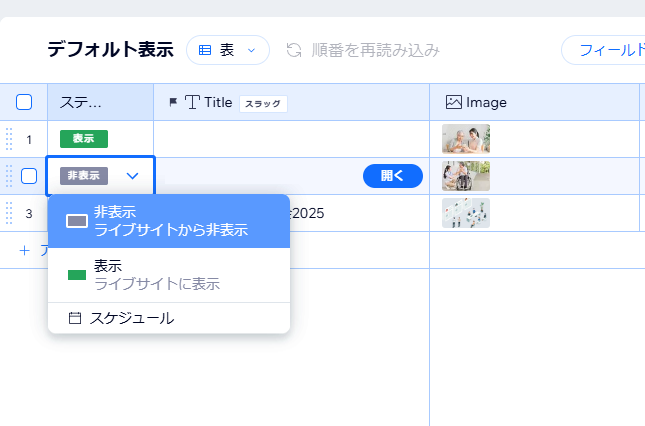The image size is (645, 426).
Task: Click the plus icon to add item
Action: point(25,250)
